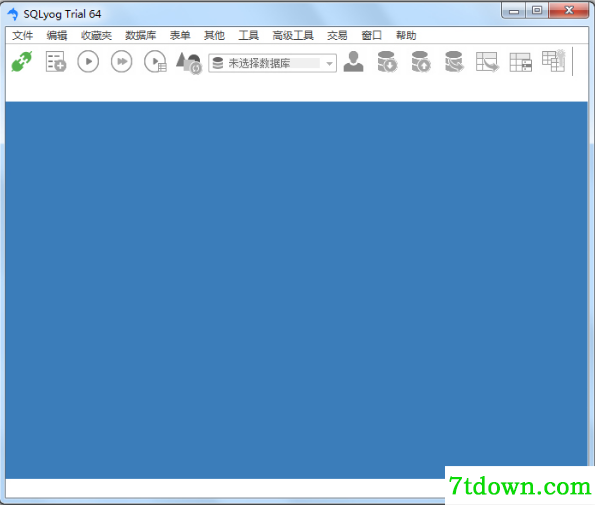Run the Execute Query play button
The width and height of the screenshot is (595, 505).
pos(88,61)
